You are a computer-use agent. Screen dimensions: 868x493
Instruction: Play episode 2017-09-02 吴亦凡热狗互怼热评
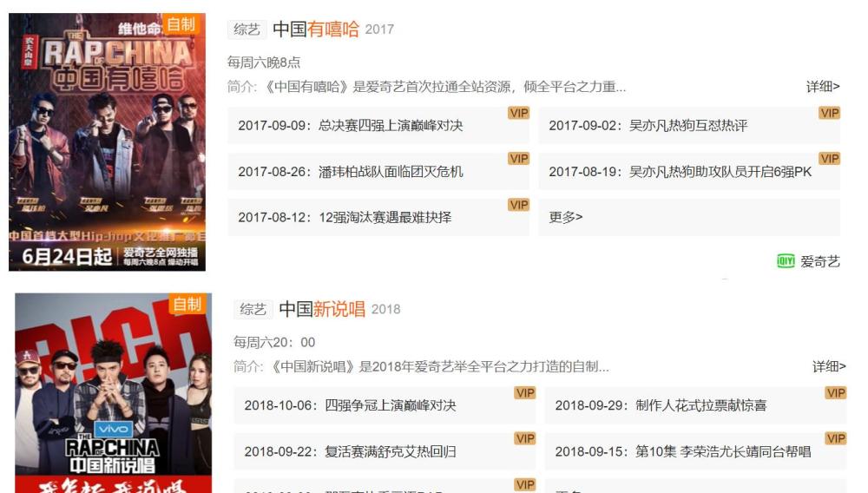(x=689, y=126)
